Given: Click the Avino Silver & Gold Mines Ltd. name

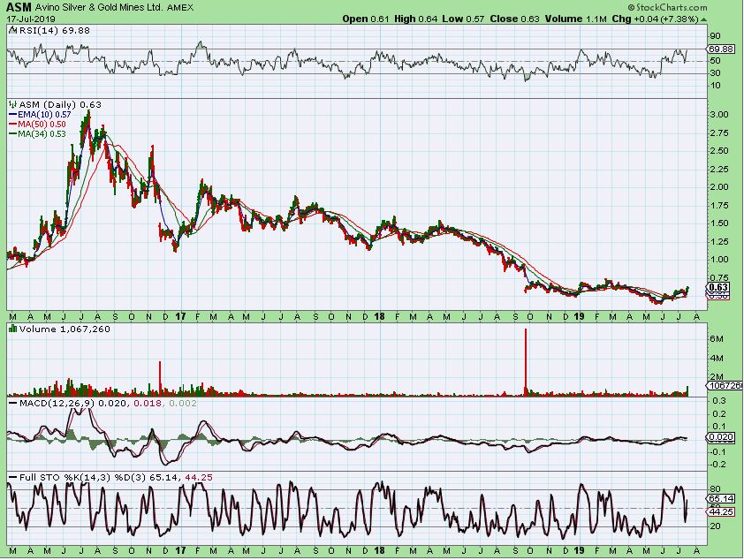Looking at the screenshot, I should coord(99,8).
